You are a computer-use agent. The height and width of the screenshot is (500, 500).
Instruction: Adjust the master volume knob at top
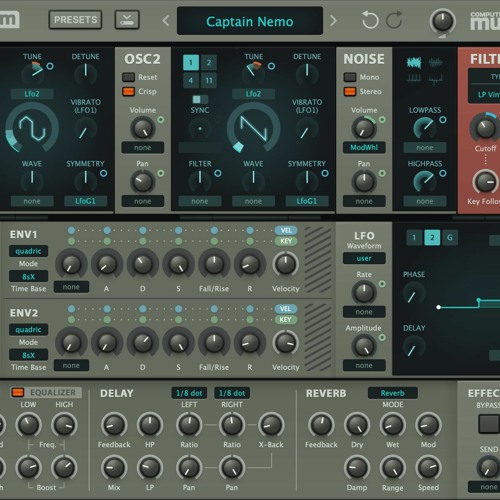tap(442, 21)
